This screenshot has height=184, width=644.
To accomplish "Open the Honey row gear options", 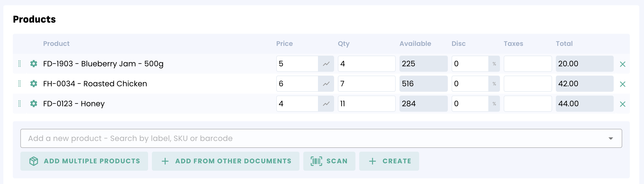I will coord(33,104).
